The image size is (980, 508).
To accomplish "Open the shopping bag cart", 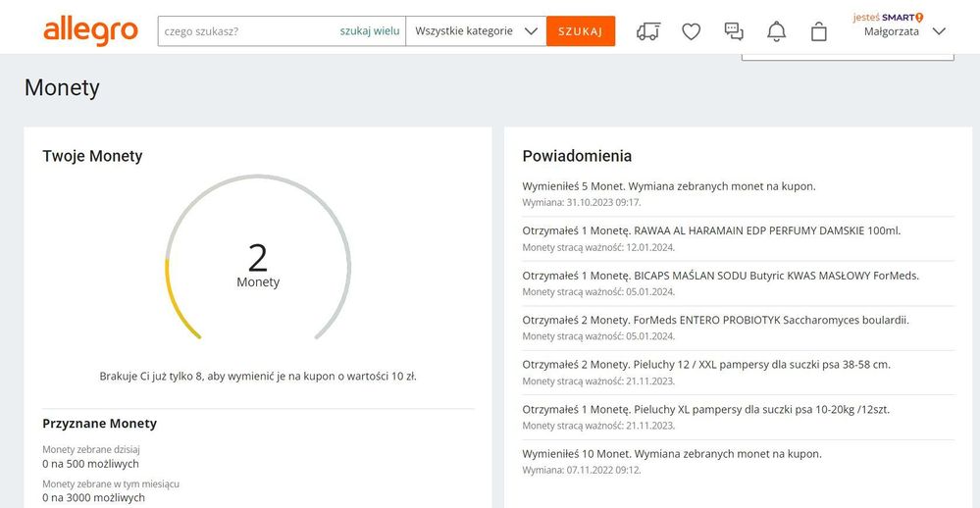I will 819,31.
